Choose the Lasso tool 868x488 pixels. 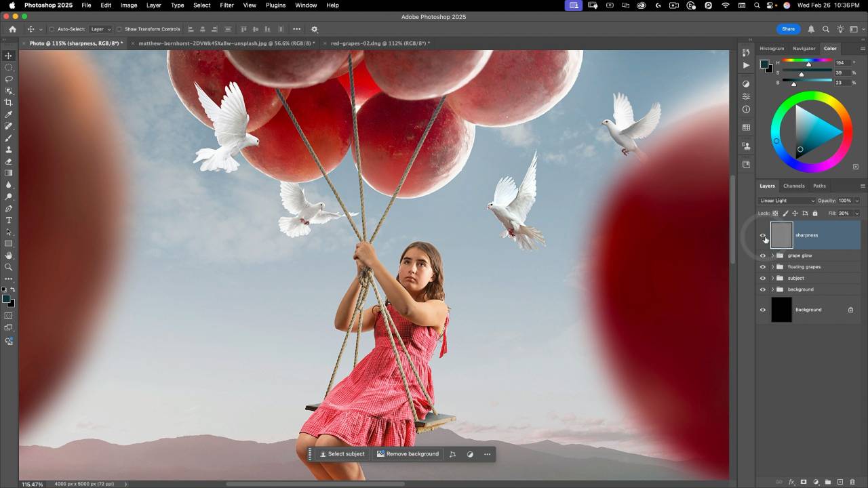(x=9, y=79)
